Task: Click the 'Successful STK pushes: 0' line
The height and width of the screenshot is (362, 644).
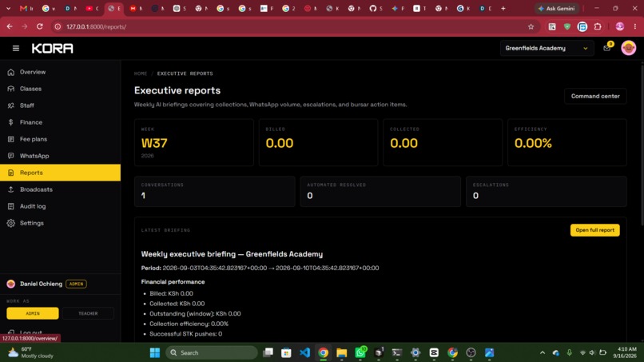Action: click(185, 334)
